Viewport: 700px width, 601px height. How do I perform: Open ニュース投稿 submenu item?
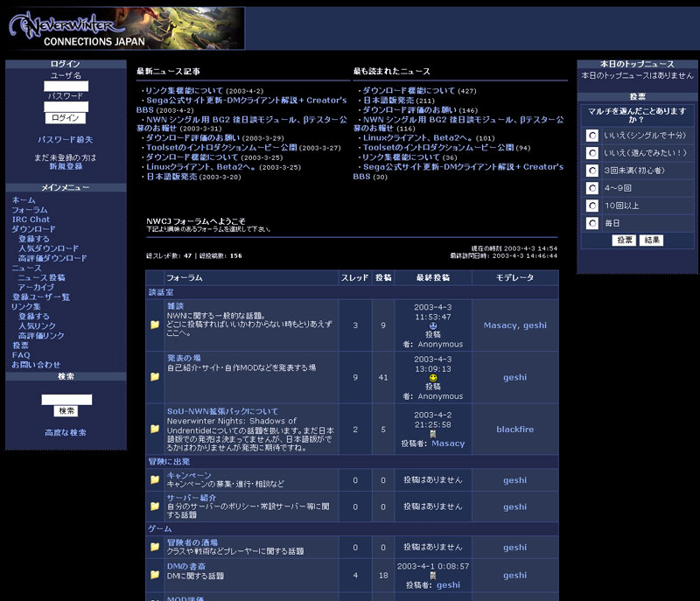click(x=41, y=277)
